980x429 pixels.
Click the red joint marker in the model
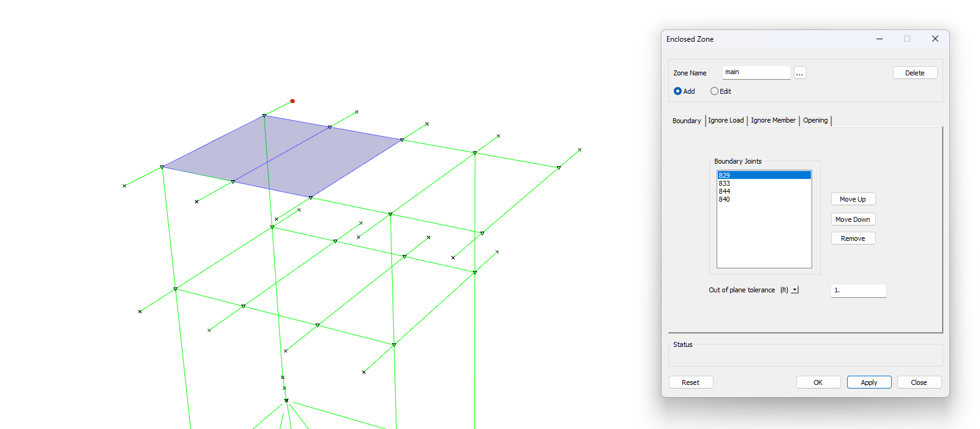click(293, 101)
